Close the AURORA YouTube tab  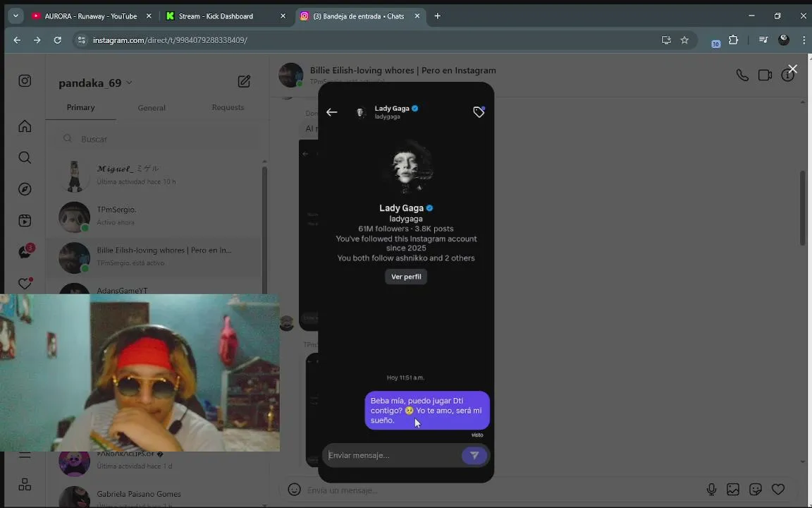point(149,16)
